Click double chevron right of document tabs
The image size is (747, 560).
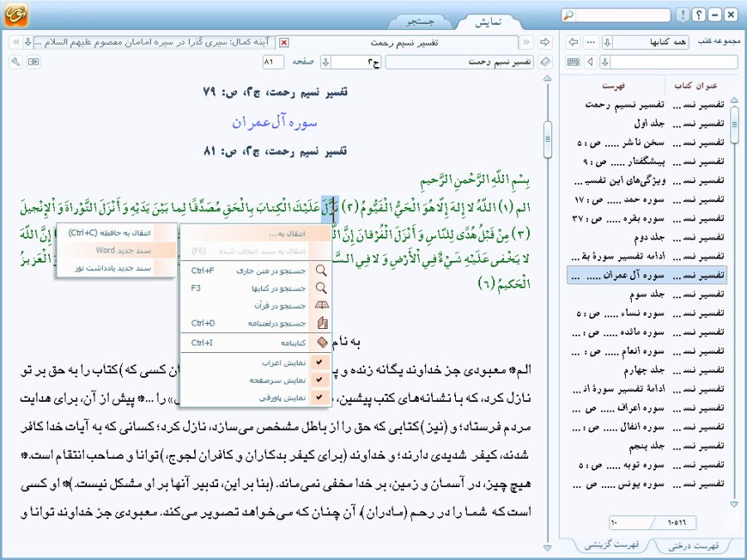coord(526,42)
